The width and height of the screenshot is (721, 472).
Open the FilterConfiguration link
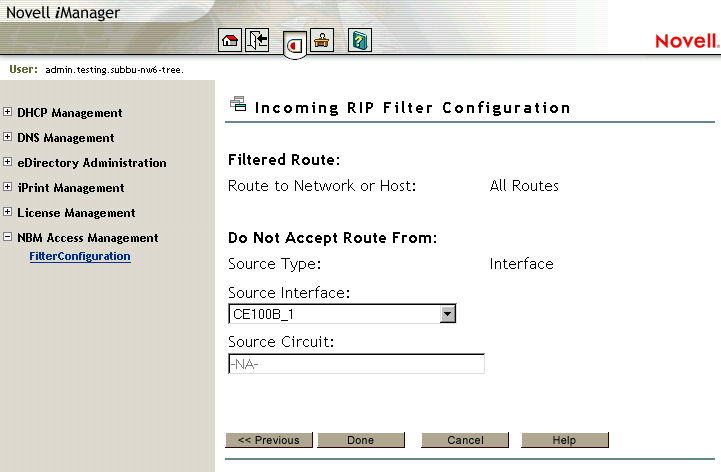click(80, 256)
